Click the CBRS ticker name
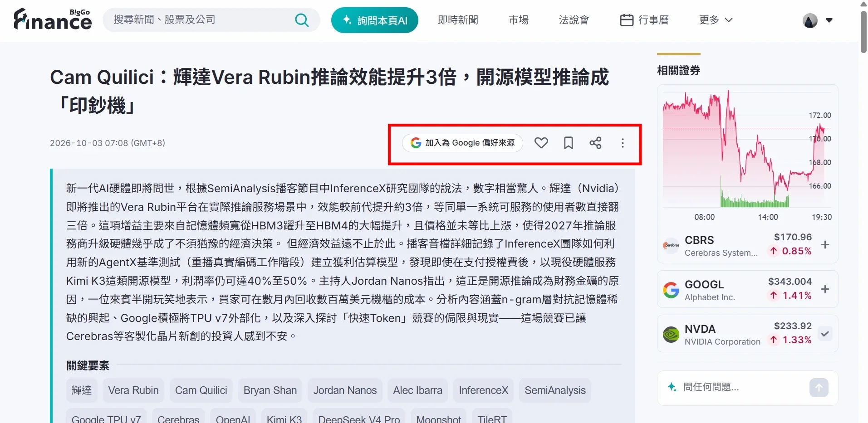Viewport: 868px width, 423px height. (x=699, y=240)
